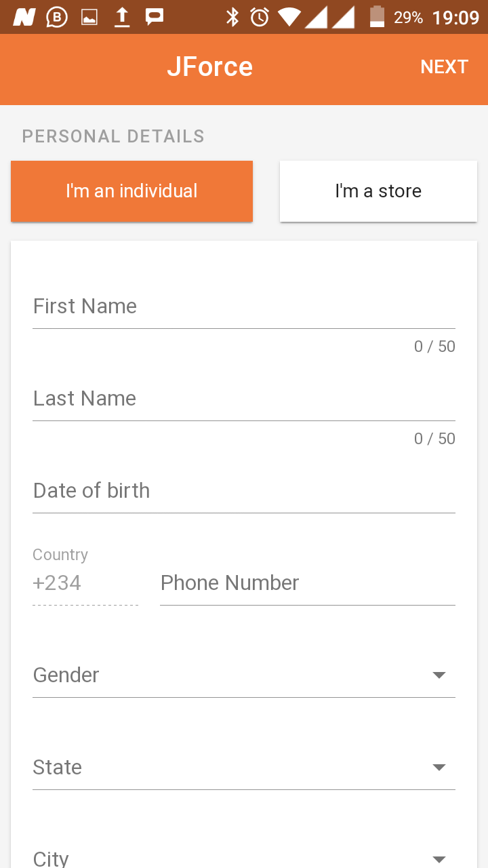488x868 pixels.
Task: Tap the battery indicator icon
Action: pos(377,17)
